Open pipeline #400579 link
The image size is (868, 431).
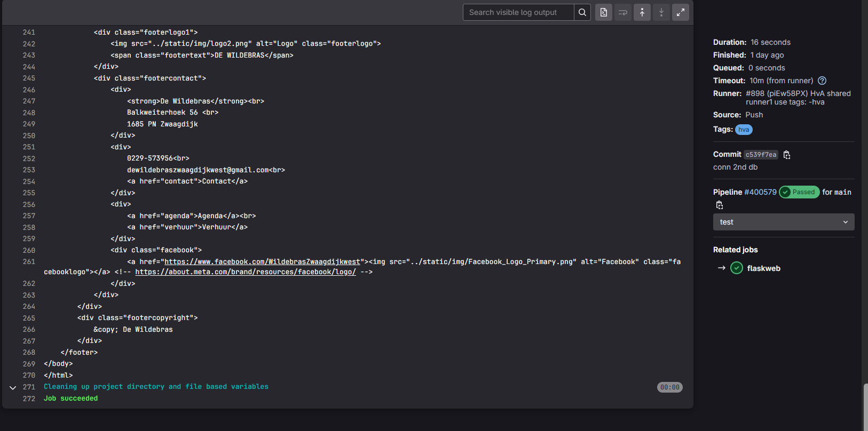pos(760,192)
